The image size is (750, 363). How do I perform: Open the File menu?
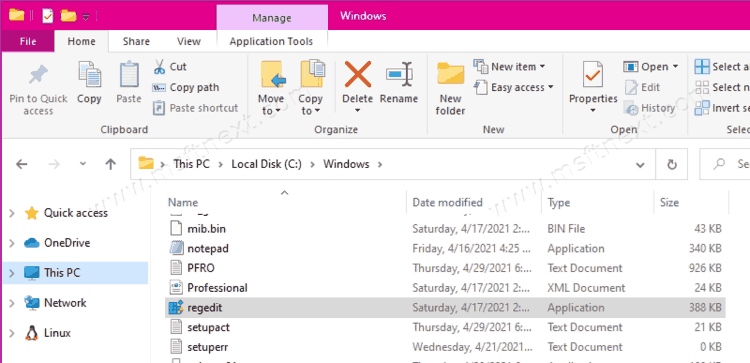[x=28, y=42]
